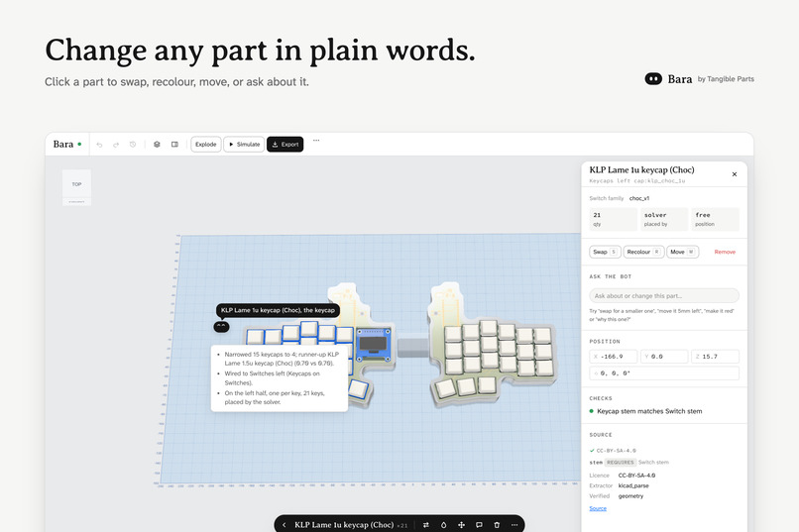Click the bot face icon near tooltip
Image resolution: width=799 pixels, height=532 pixels.
click(221, 326)
